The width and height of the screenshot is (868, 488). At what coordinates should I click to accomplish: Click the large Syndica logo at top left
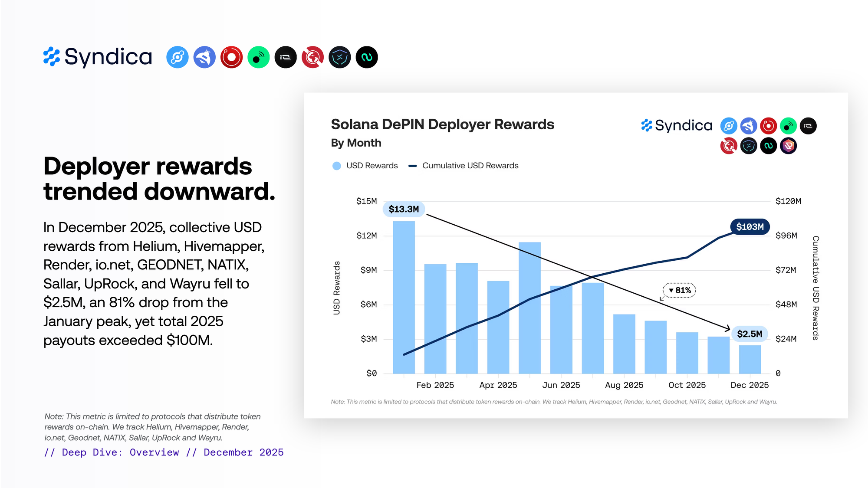98,57
